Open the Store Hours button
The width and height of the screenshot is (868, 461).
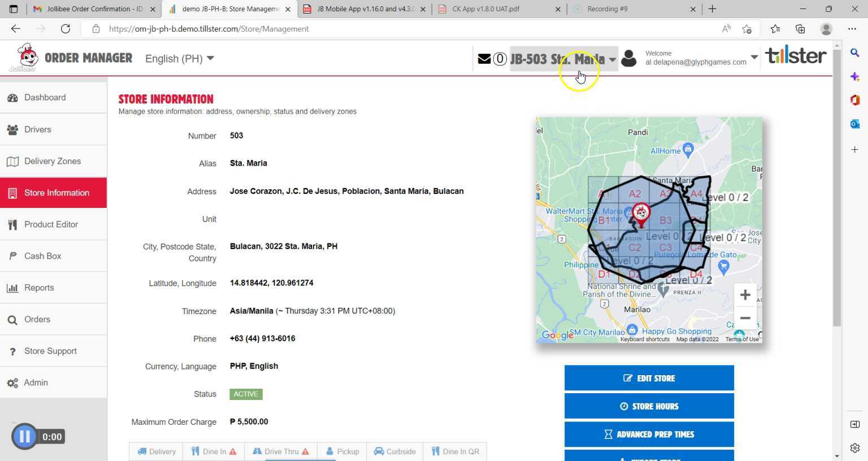coord(649,406)
